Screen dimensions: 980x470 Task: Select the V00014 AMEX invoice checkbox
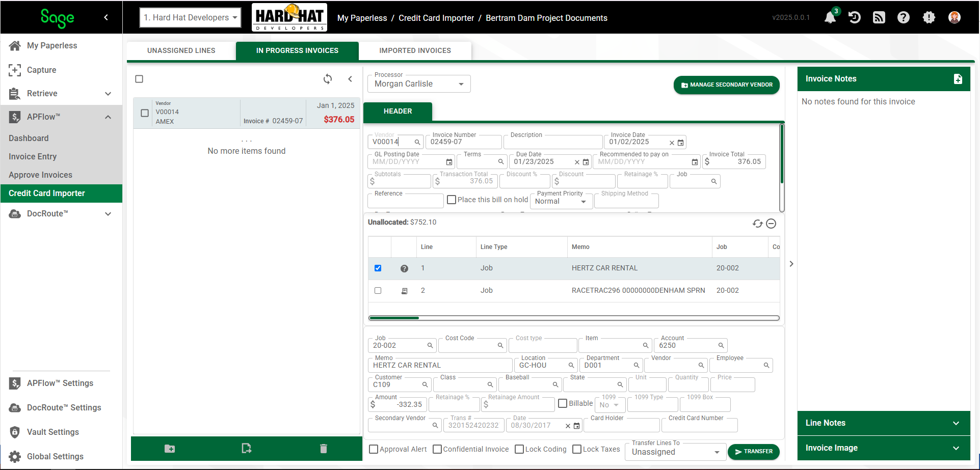pos(145,113)
